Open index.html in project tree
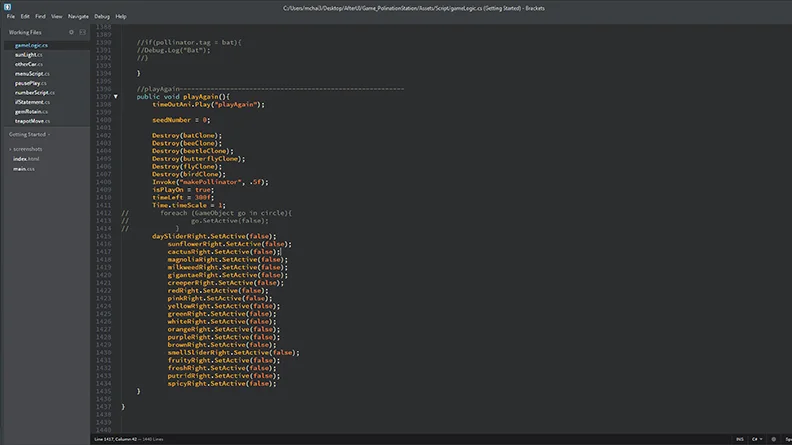This screenshot has height=445, width=792. tap(26, 159)
